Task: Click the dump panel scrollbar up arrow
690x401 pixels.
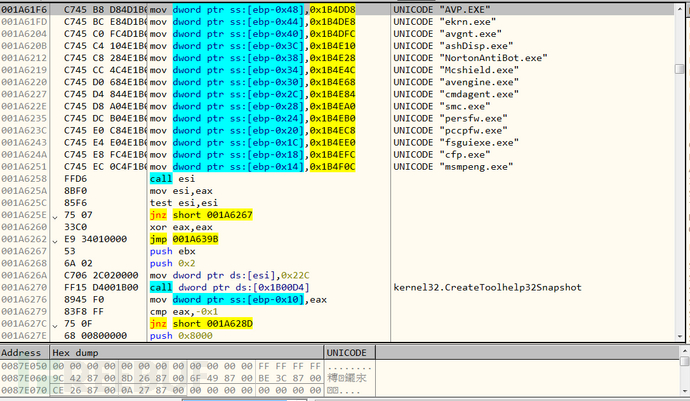Action: (685, 351)
